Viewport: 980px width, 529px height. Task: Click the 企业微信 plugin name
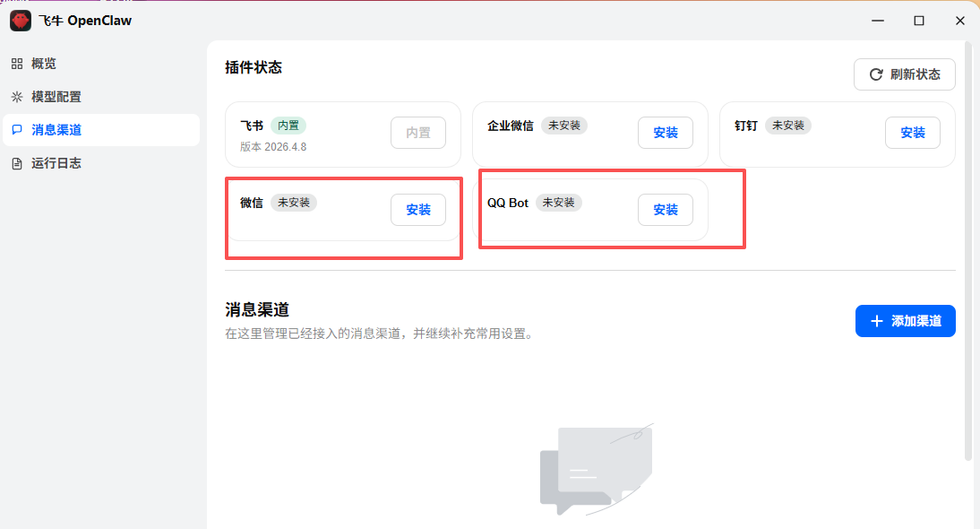click(511, 126)
